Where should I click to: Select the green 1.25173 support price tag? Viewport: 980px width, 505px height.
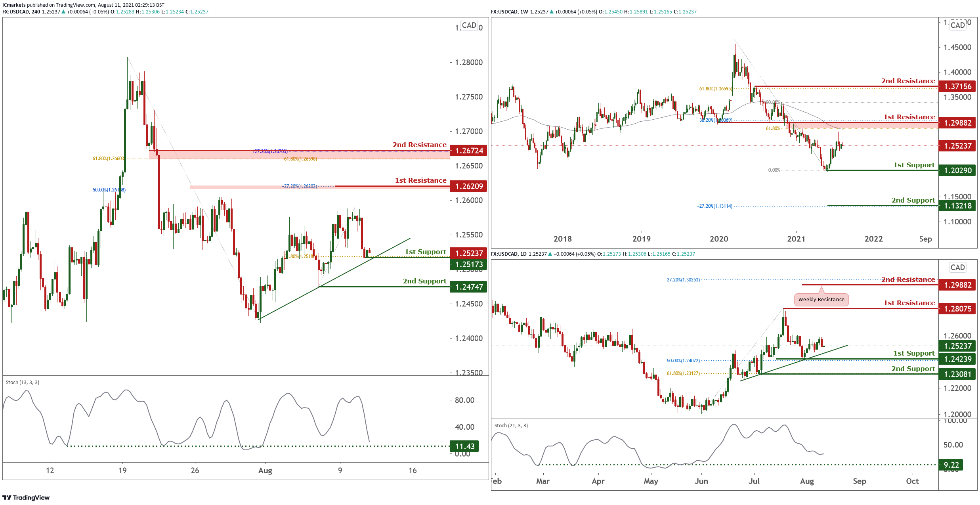coord(469,264)
